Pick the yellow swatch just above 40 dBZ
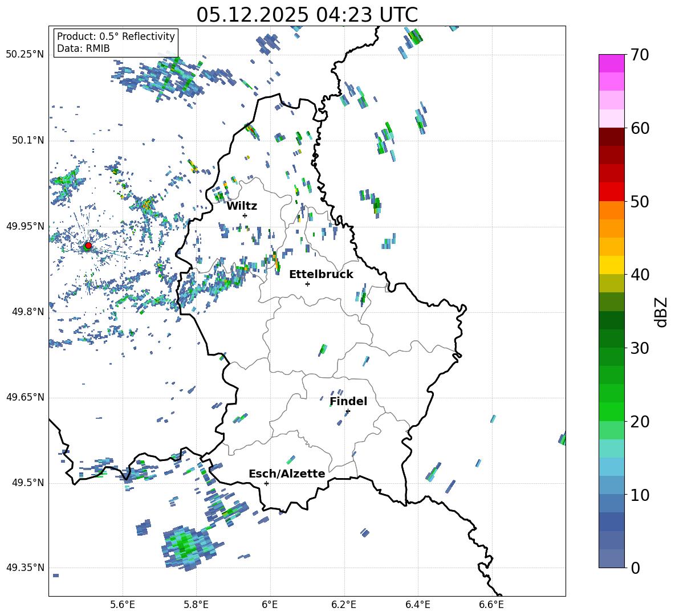 point(611,265)
